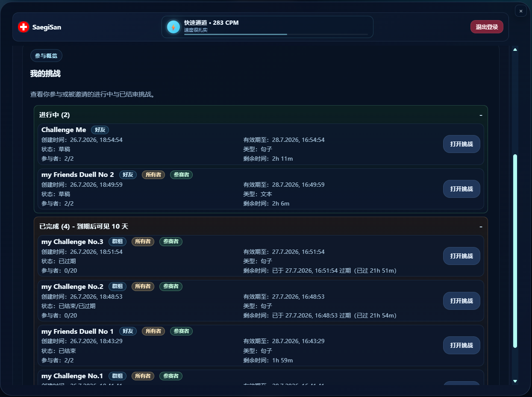The width and height of the screenshot is (532, 397).
Task: Click the scrollbar down arrow
Action: pyautogui.click(x=515, y=381)
